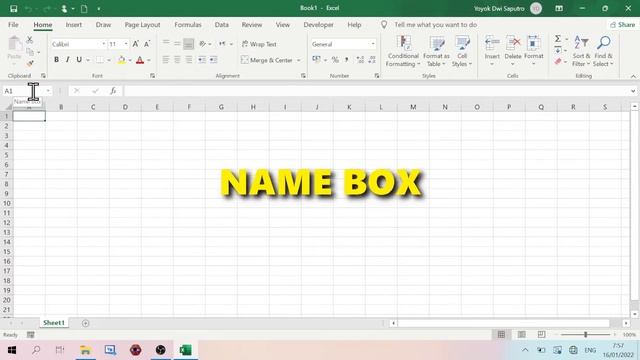This screenshot has width=640, height=360.
Task: Click Decrease Decimal icon
Action: (372, 60)
